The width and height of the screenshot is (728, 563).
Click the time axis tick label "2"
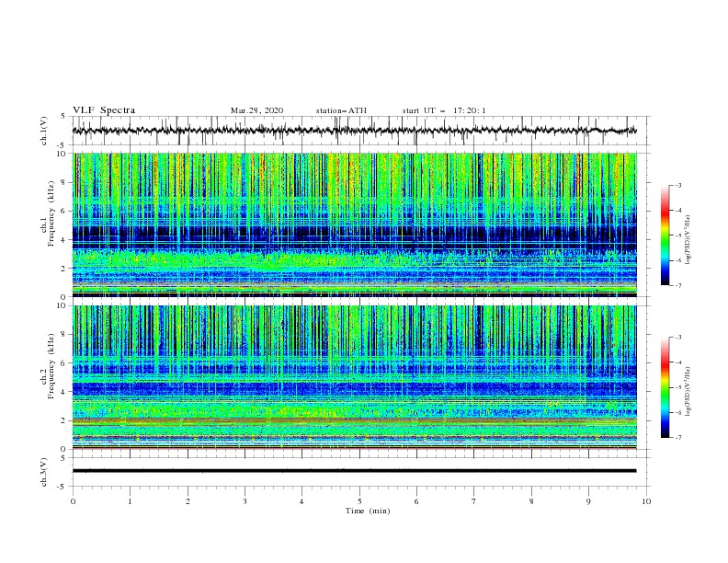(188, 501)
